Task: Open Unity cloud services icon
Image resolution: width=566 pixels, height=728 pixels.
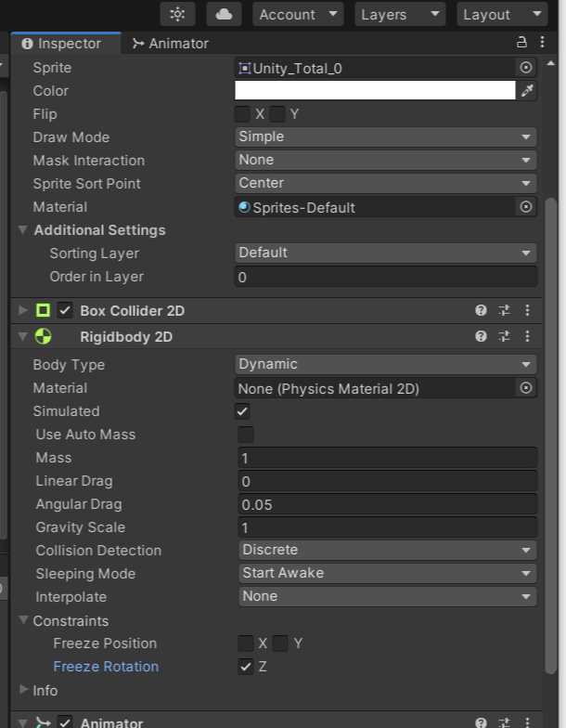Action: click(x=225, y=15)
